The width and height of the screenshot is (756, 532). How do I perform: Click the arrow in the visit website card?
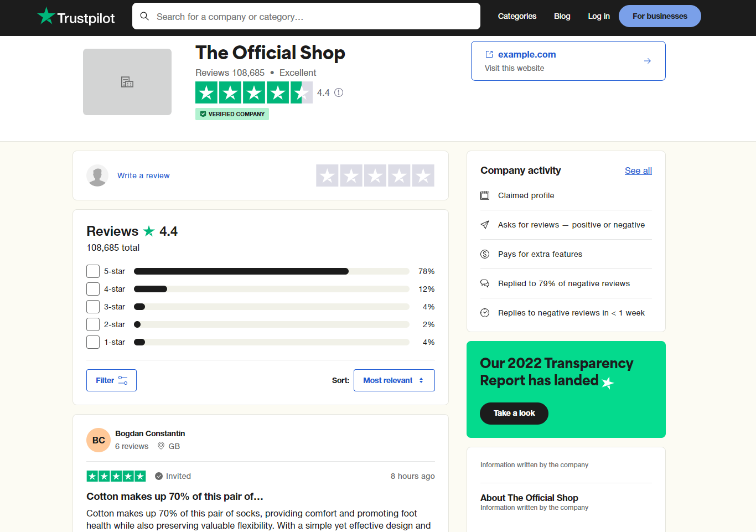click(x=648, y=61)
